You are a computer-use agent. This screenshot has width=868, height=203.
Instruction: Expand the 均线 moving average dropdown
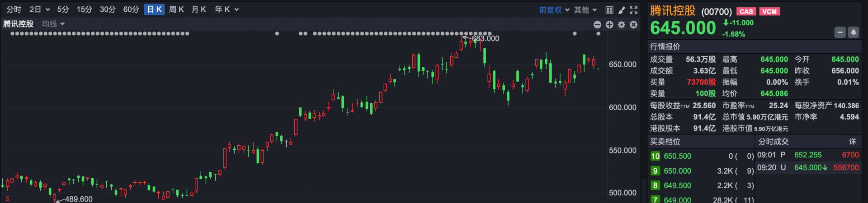[x=53, y=24]
